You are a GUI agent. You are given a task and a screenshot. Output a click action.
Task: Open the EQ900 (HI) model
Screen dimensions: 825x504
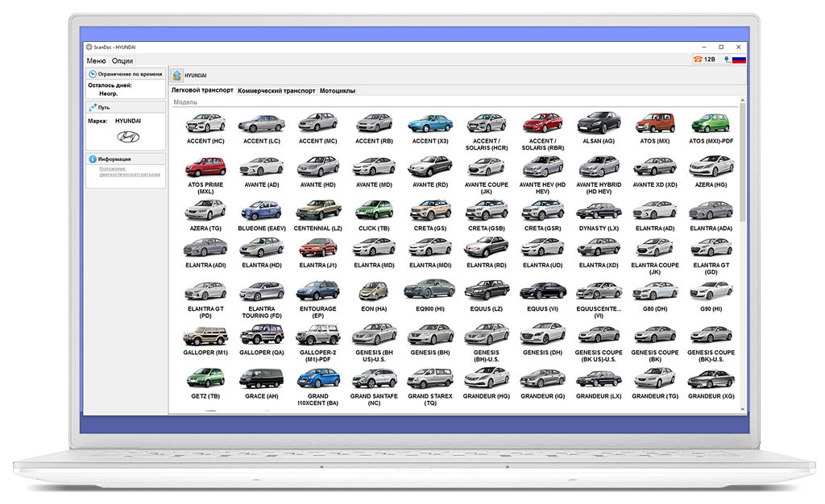pyautogui.click(x=430, y=296)
